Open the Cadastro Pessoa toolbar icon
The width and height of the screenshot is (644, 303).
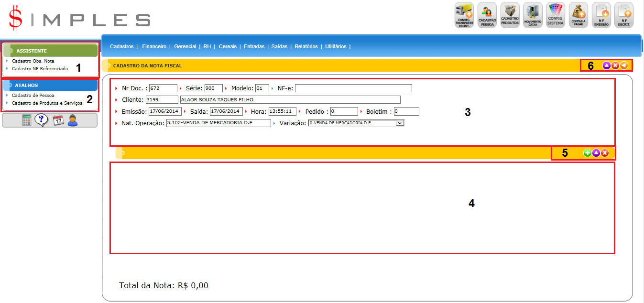click(487, 15)
